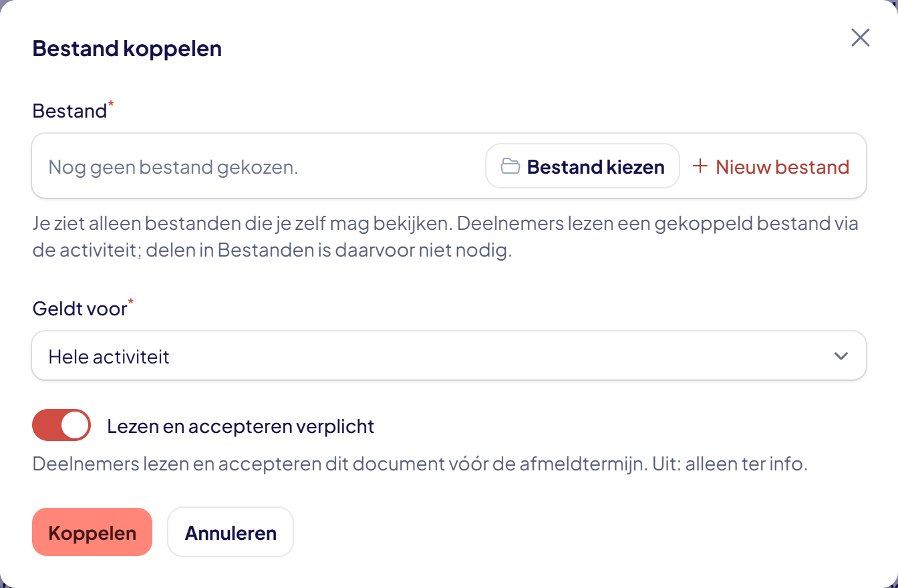Close the Bestand koppelen dialog
Image resolution: width=898 pixels, height=588 pixels.
(x=860, y=38)
